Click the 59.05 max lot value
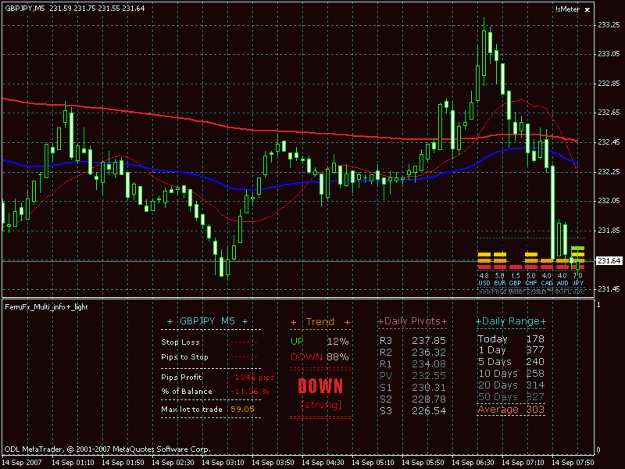The width and height of the screenshot is (625, 469). click(x=242, y=409)
